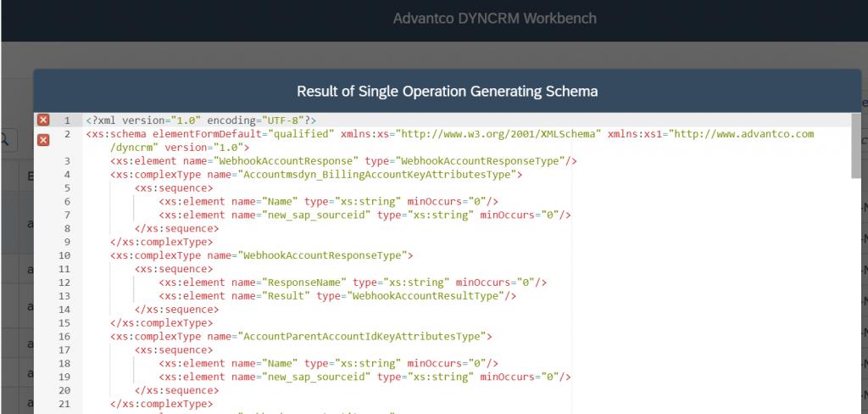Click the ResponseName element on line 12
The height and width of the screenshot is (414, 868).
point(353,283)
